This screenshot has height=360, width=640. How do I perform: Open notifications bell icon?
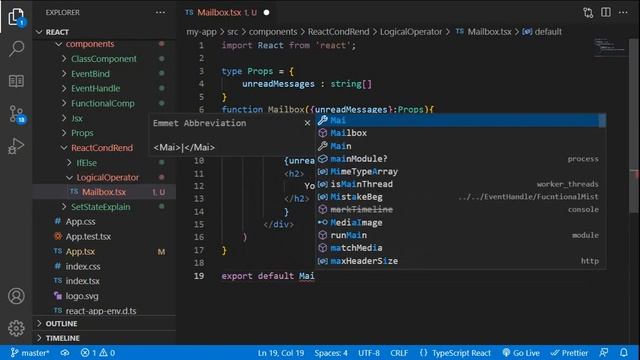624,353
